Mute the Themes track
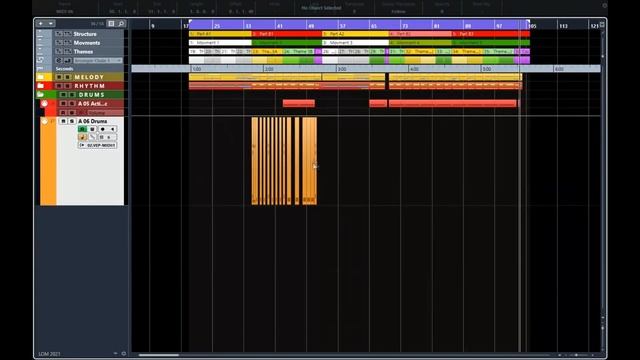The width and height of the screenshot is (640, 360). (59, 51)
